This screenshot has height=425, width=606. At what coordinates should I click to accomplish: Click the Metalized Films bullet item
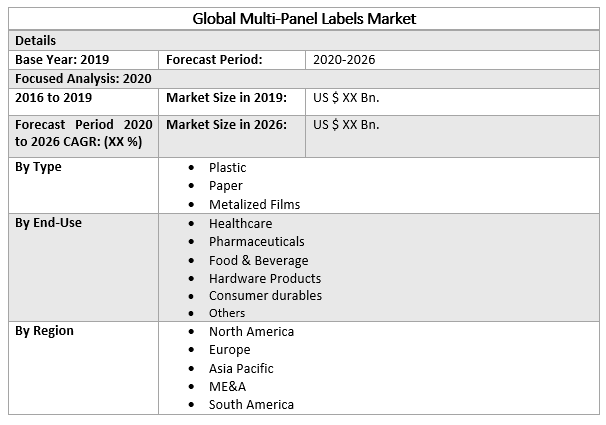click(x=254, y=204)
